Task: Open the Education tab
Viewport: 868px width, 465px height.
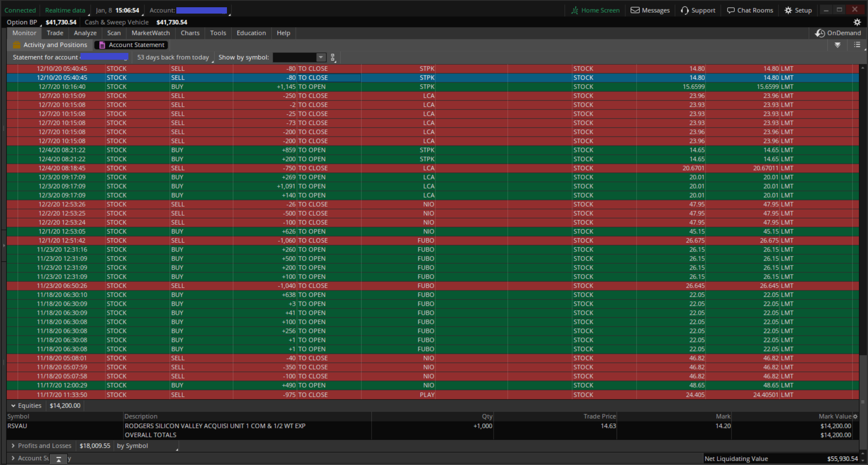Action: pyautogui.click(x=251, y=33)
